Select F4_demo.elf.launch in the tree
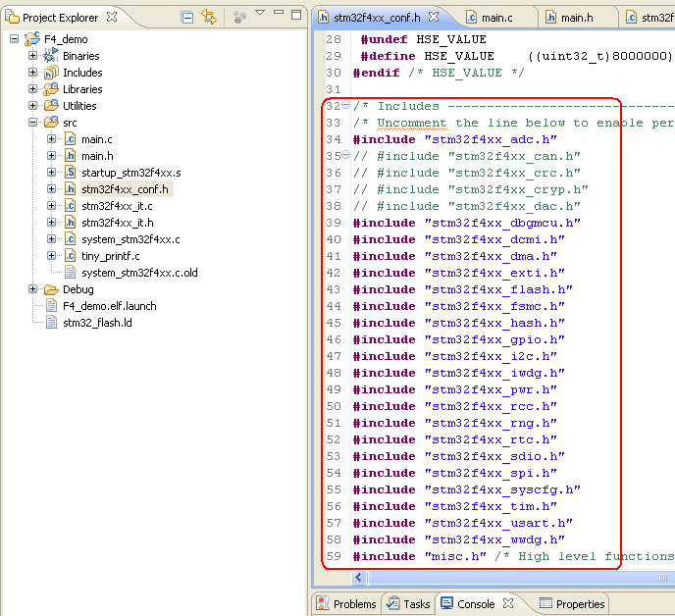 coord(109,306)
